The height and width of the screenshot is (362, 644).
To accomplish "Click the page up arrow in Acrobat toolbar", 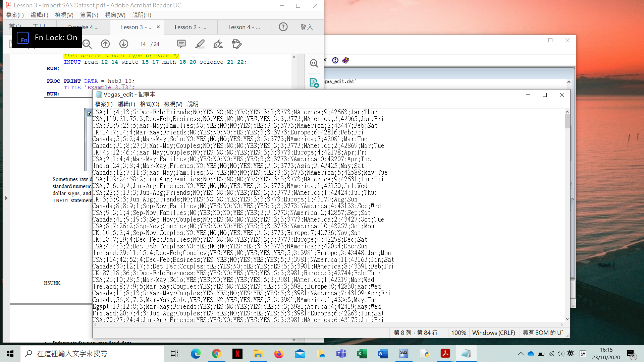I will [x=105, y=44].
